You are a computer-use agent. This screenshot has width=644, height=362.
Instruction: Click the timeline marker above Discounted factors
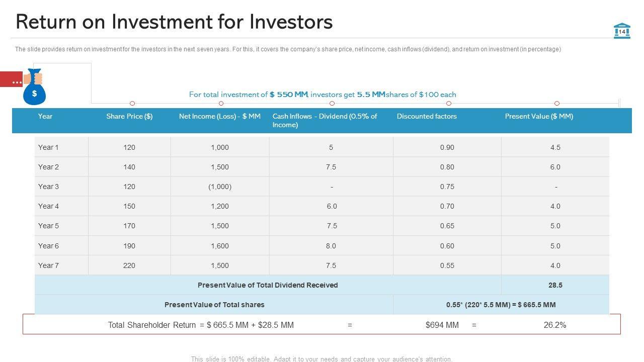point(449,104)
